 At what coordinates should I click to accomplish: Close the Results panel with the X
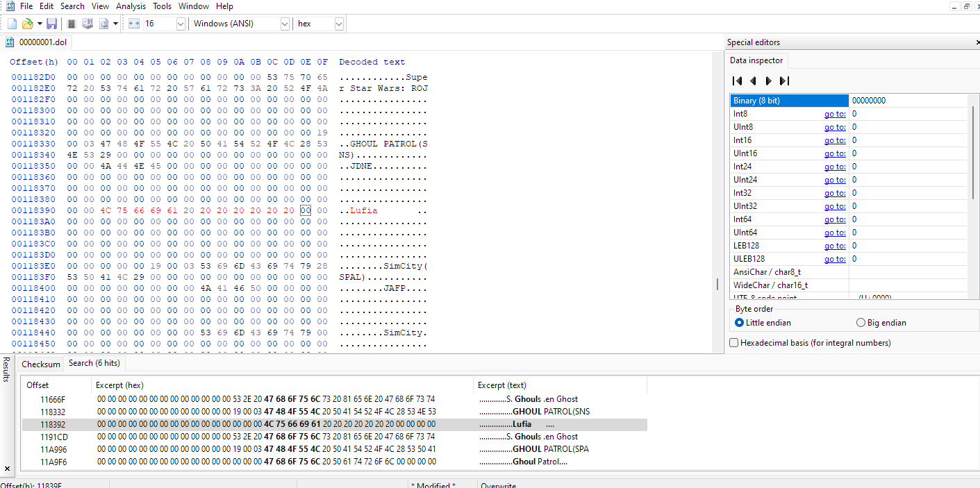(x=6, y=469)
